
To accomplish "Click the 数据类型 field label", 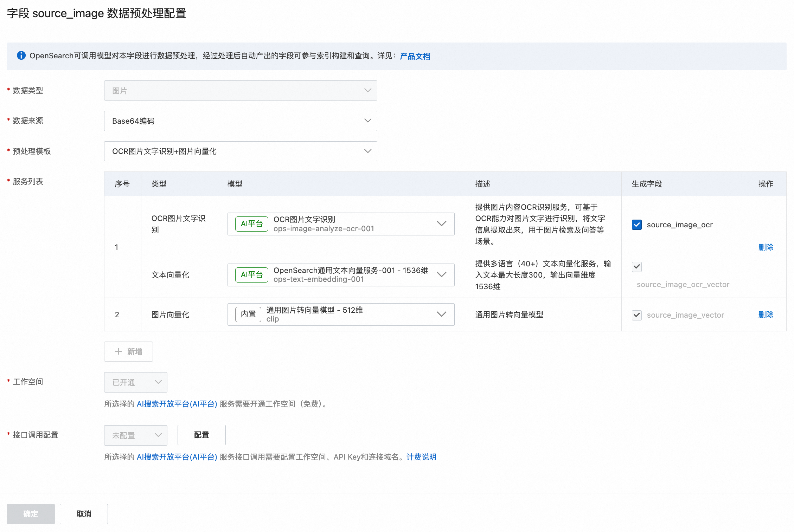I will click(28, 90).
